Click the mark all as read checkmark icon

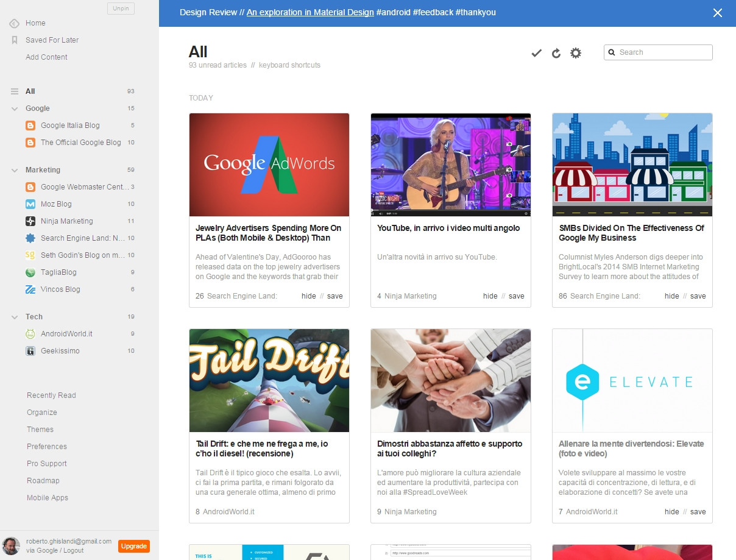click(536, 53)
